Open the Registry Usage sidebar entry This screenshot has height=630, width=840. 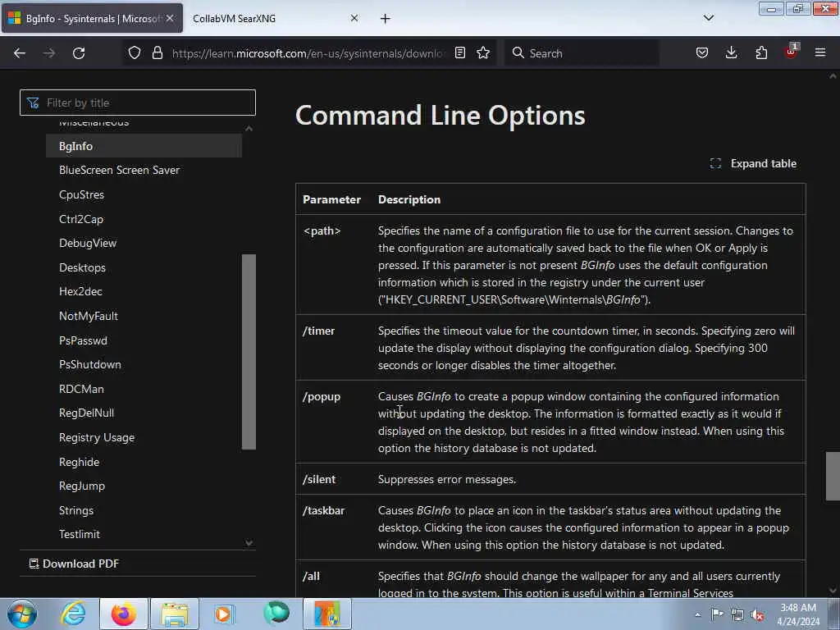pyautogui.click(x=97, y=438)
